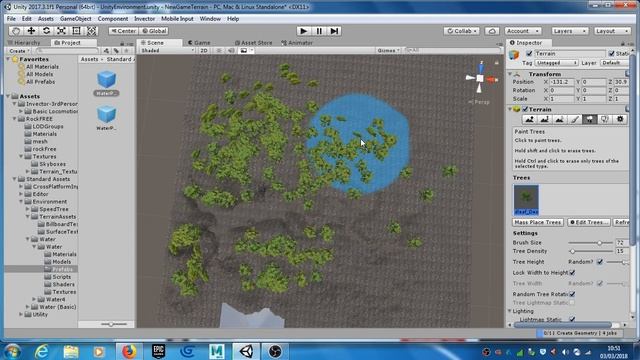The width and height of the screenshot is (640, 360).
Task: Open Firefox from the taskbar
Action: pyautogui.click(x=129, y=351)
